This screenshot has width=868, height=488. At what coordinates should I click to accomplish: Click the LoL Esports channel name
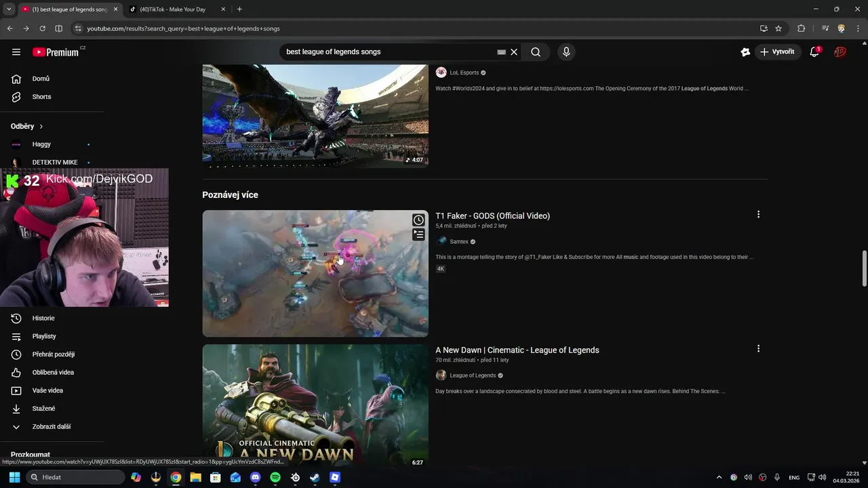tap(464, 73)
